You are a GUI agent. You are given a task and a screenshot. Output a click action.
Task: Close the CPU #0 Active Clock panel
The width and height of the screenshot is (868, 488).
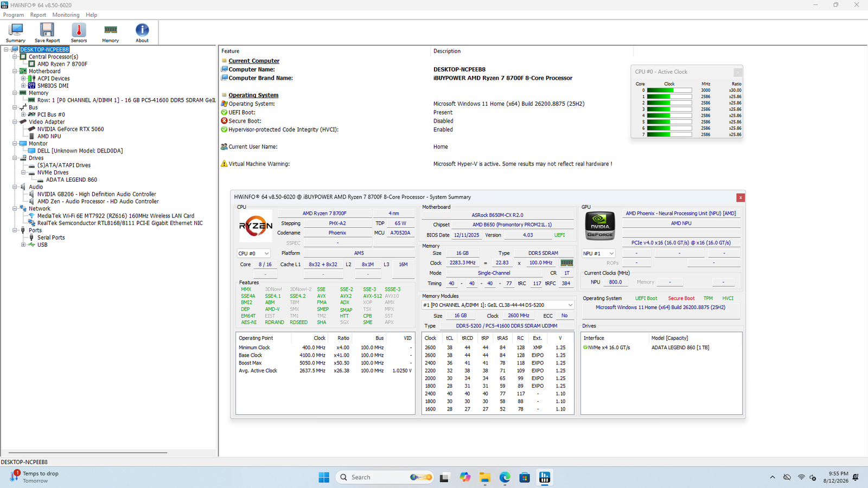coord(738,72)
